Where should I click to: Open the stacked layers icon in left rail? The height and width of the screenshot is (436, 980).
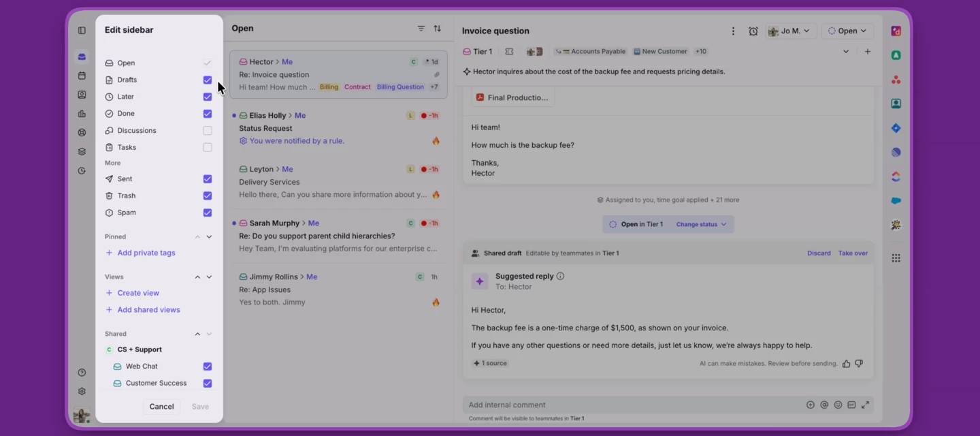tap(82, 152)
